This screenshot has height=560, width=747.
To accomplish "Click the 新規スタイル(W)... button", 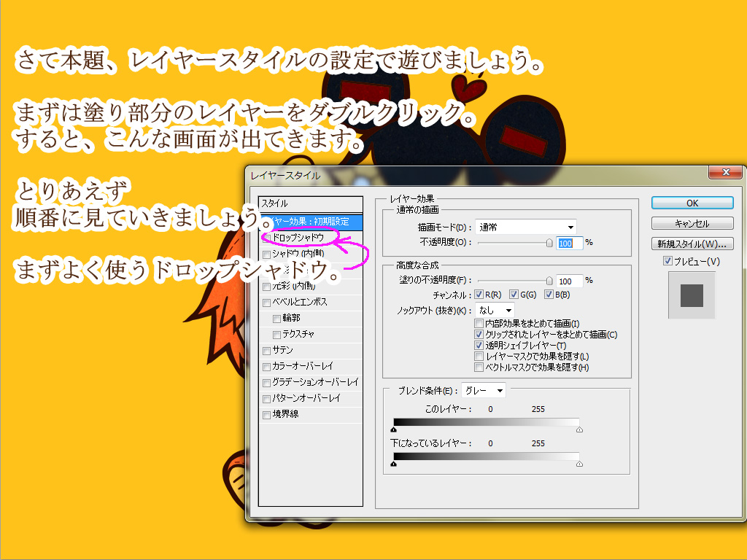I will (692, 244).
